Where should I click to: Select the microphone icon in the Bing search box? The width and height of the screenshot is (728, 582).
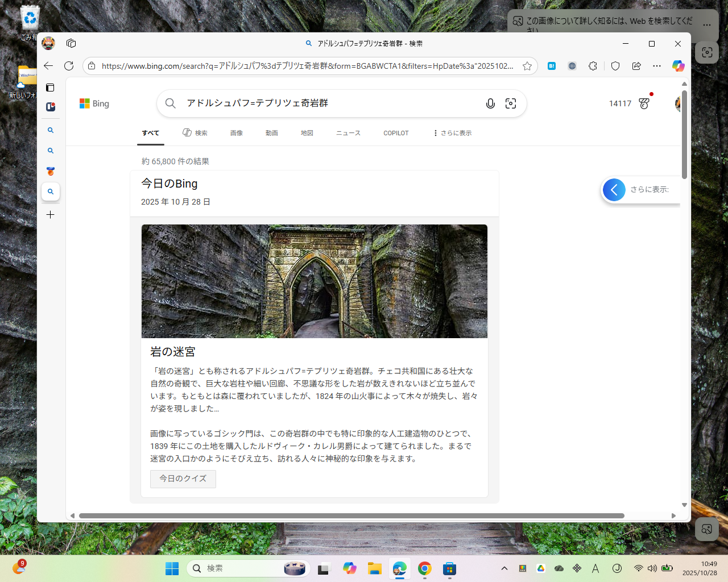(490, 103)
